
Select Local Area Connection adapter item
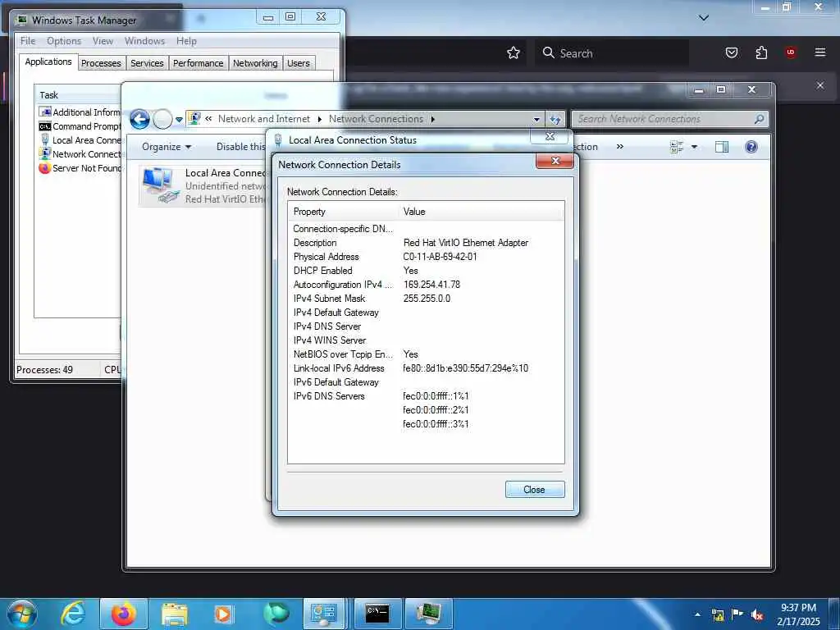coord(203,186)
